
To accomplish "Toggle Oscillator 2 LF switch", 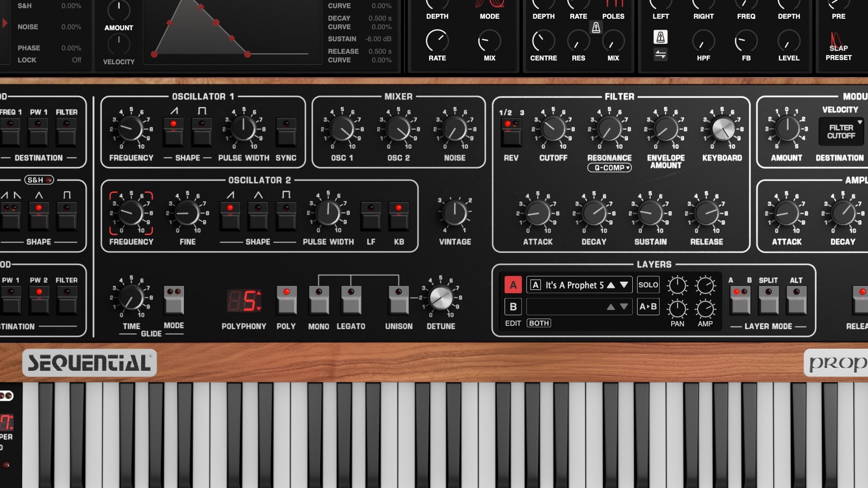I will pos(371,216).
